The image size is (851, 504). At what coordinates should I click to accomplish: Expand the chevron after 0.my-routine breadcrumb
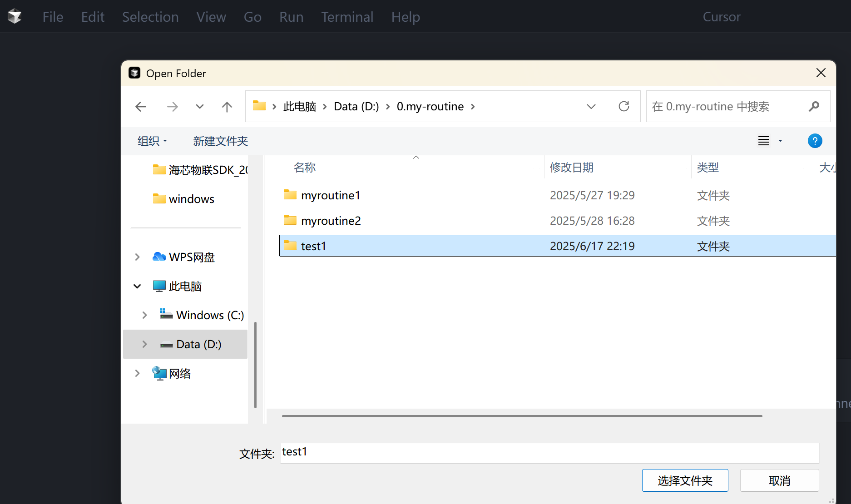[473, 107]
